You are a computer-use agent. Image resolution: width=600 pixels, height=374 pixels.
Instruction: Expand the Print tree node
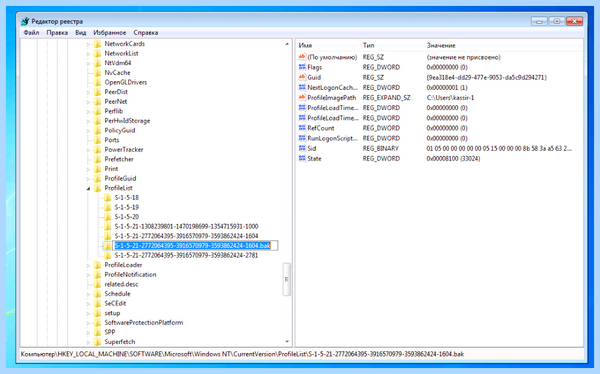pos(88,169)
